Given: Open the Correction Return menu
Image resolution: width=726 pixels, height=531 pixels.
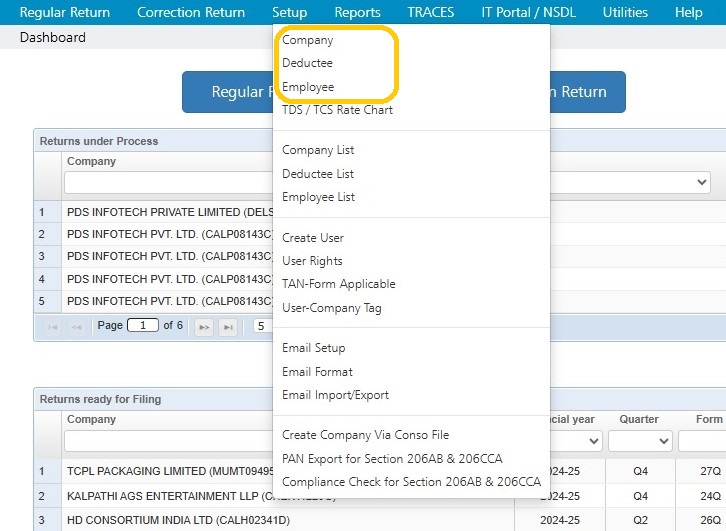Looking at the screenshot, I should [191, 12].
